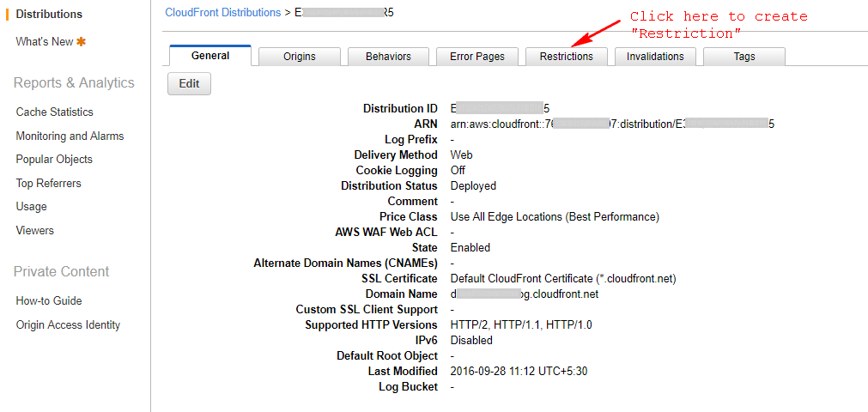Open the CloudFront Distributions breadcrumb link

coord(223,12)
